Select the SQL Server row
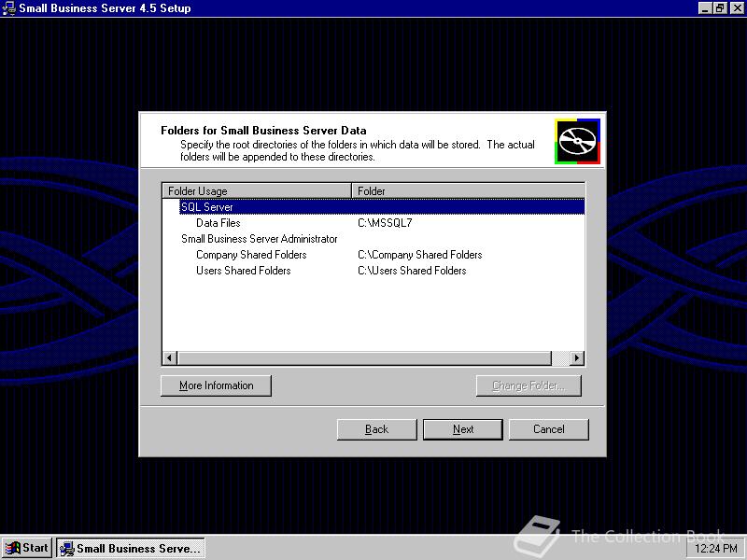 (382, 206)
